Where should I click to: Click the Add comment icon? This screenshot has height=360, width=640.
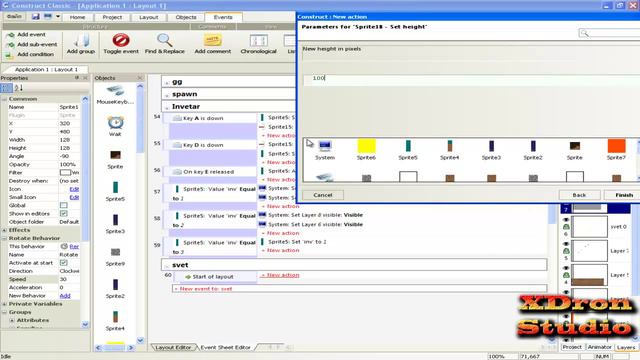[x=213, y=40]
